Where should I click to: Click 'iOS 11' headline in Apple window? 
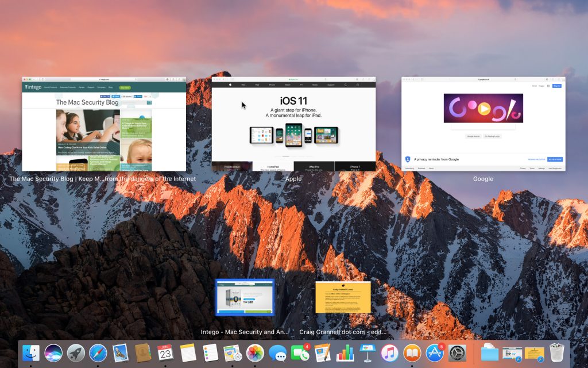click(293, 101)
